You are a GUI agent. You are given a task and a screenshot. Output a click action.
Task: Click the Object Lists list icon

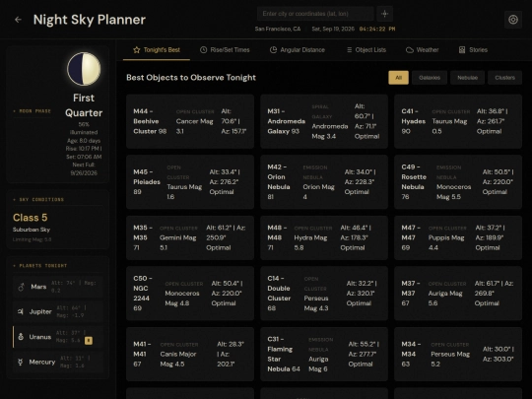(349, 50)
